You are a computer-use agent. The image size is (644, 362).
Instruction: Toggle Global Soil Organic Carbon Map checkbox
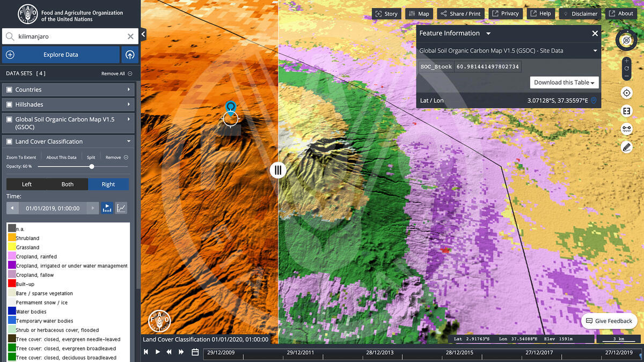pos(9,120)
